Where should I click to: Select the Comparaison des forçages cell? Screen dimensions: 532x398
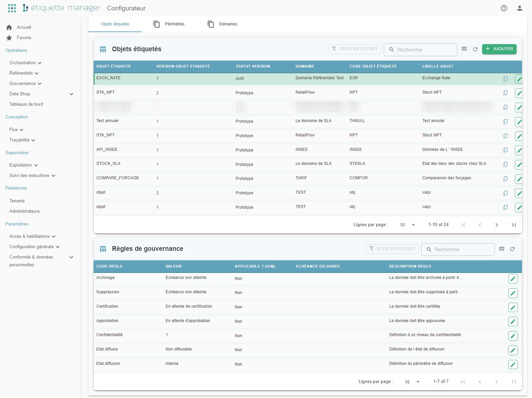447,178
